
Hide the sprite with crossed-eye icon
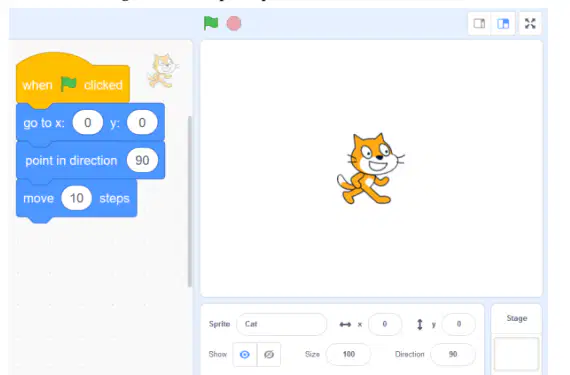(x=269, y=354)
